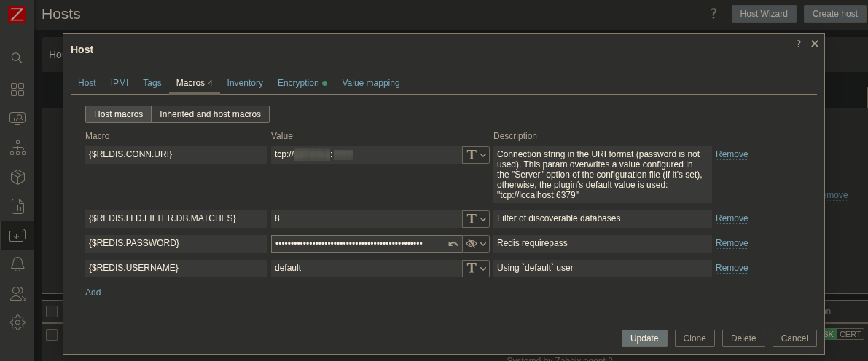Open the REDIS.USERNAME value type dropdown
868x361 pixels.
point(475,269)
